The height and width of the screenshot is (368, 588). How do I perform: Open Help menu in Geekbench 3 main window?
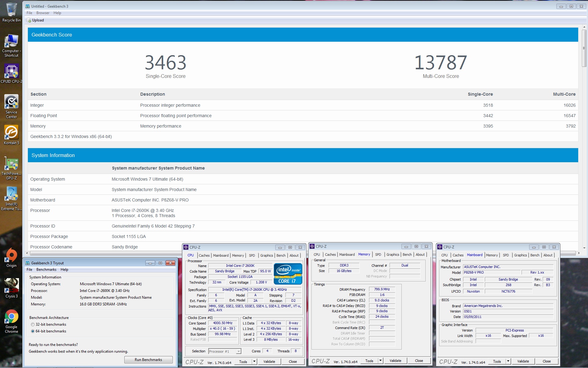57,13
